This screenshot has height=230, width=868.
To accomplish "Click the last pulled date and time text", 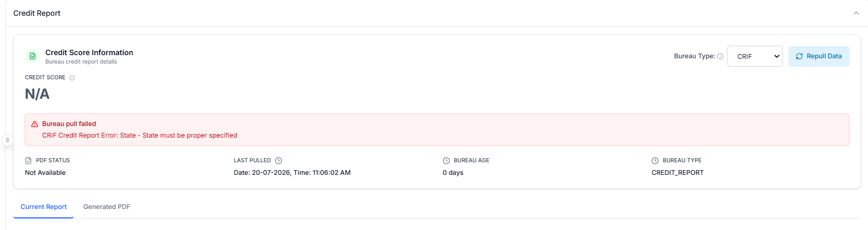I will 292,173.
